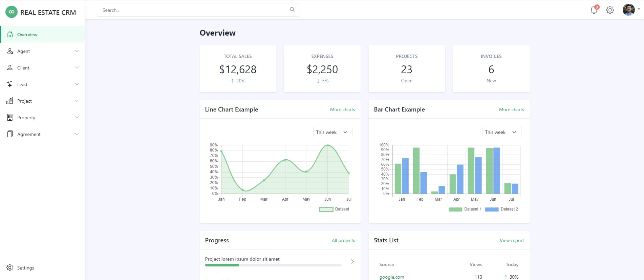Viewport: 644px width, 280px height.
Task: Click the Total Sales card
Action: click(x=238, y=69)
